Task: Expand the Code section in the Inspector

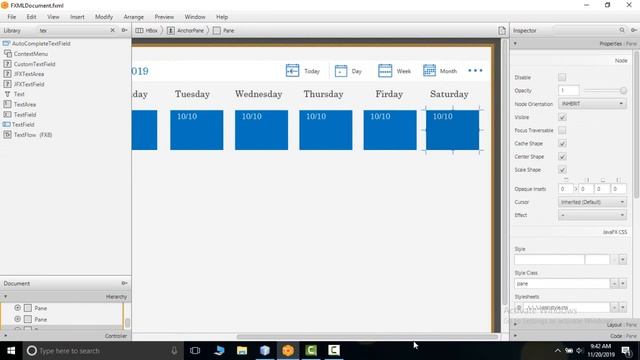Action: pos(575,336)
